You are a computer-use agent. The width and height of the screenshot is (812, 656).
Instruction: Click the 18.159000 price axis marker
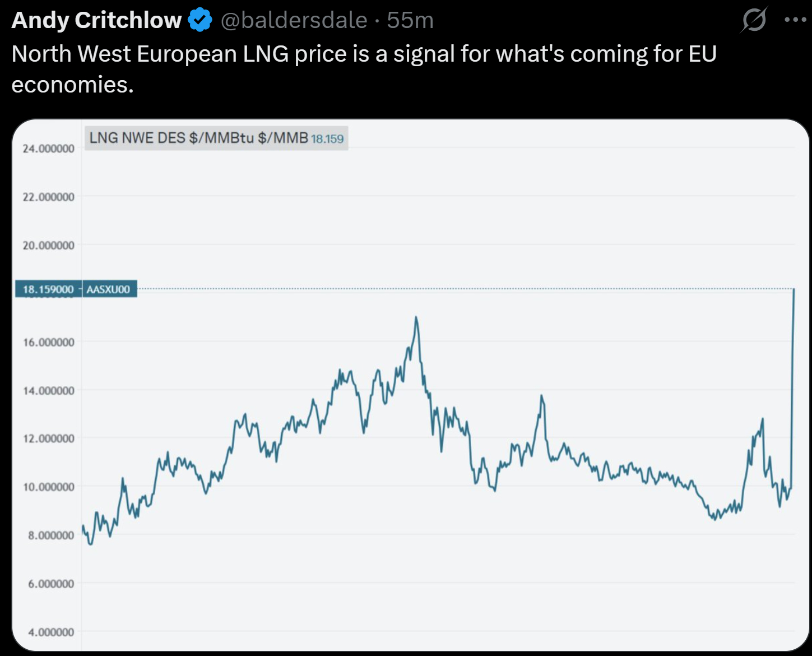pos(48,289)
